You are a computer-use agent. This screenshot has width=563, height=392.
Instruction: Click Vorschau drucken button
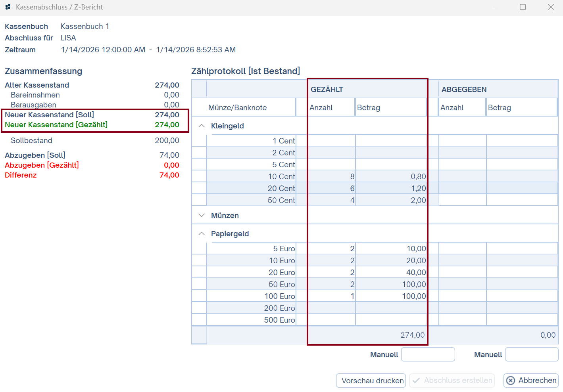point(371,381)
